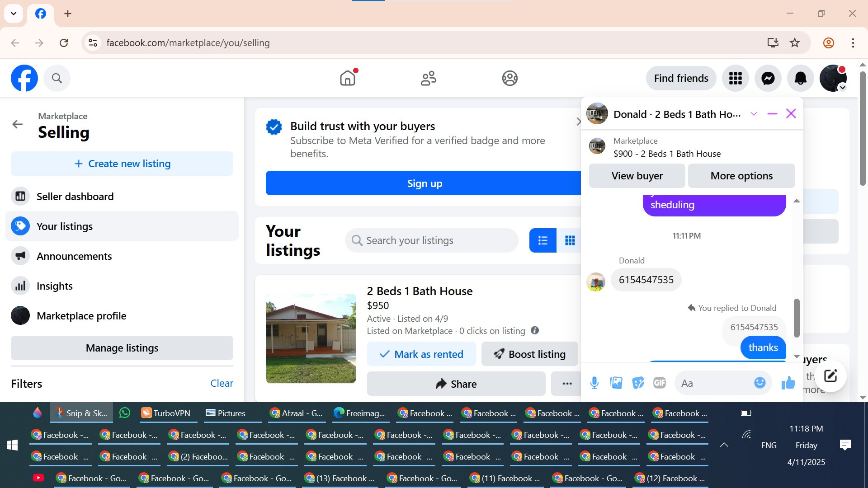The image size is (868, 488).
Task: Switch to Snip & Sketch in taskbar
Action: pyautogui.click(x=81, y=413)
